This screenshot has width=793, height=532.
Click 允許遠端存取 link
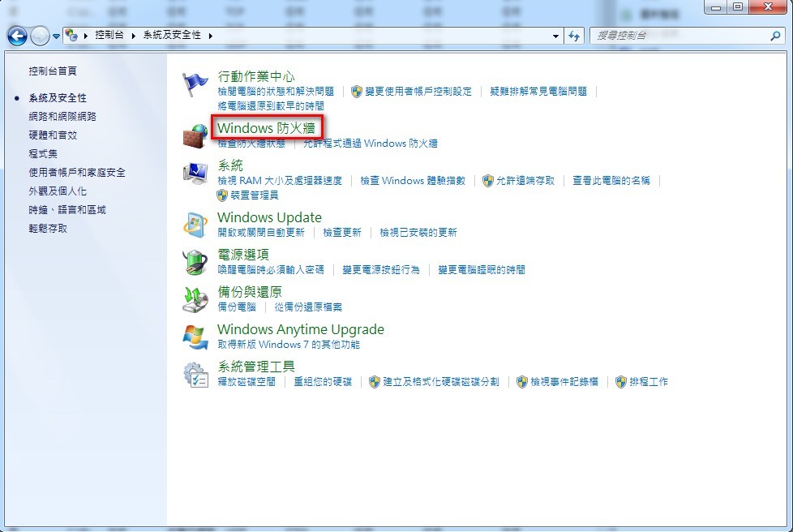click(525, 181)
